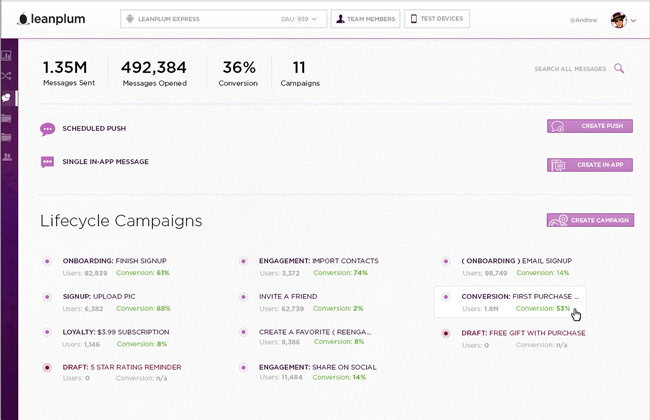
Task: Click status dot for Draft: Free Gift
Action: click(x=446, y=333)
